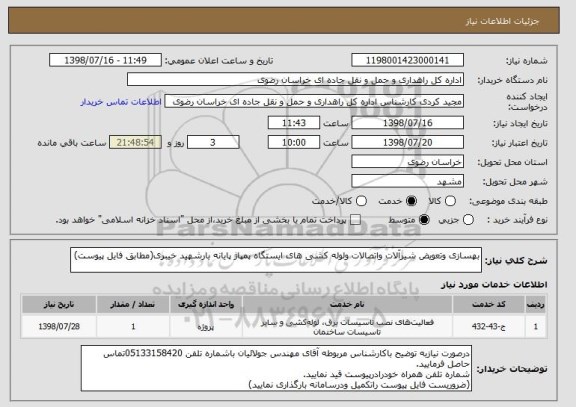
Task: Click the ردیف column header
Action: tap(536, 305)
